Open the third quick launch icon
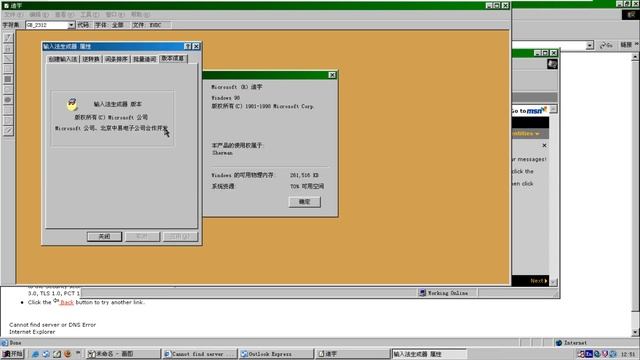The image size is (640, 360). (57, 354)
